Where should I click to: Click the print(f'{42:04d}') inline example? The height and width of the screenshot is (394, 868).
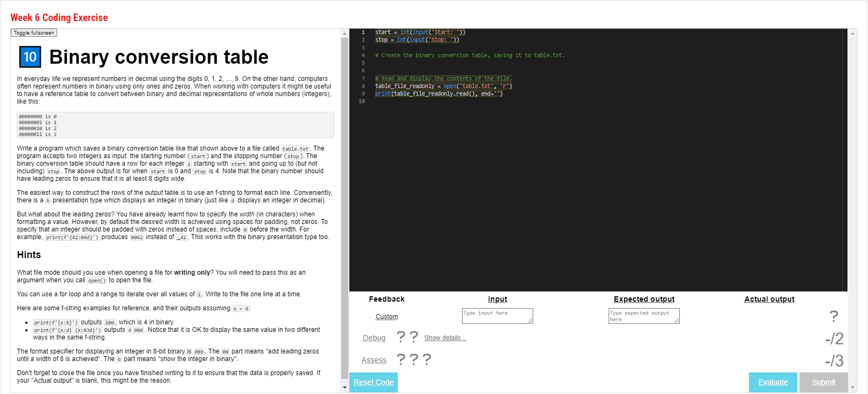click(x=72, y=237)
